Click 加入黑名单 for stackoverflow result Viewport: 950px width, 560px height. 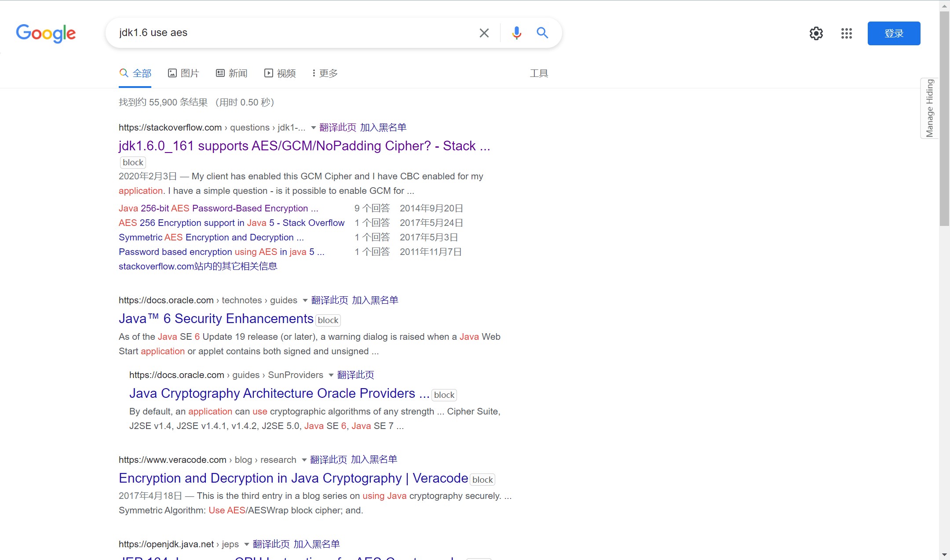tap(383, 127)
